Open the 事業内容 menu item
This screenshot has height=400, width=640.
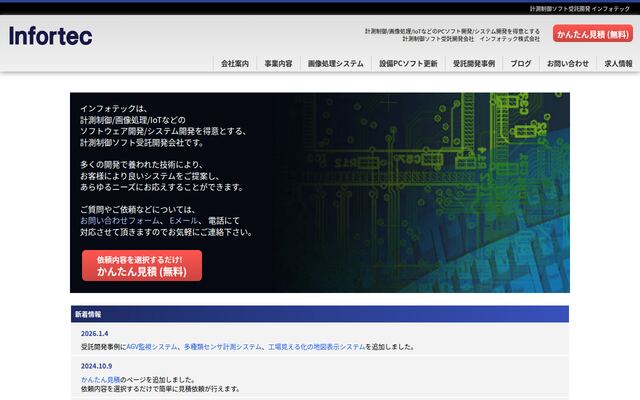pos(278,64)
